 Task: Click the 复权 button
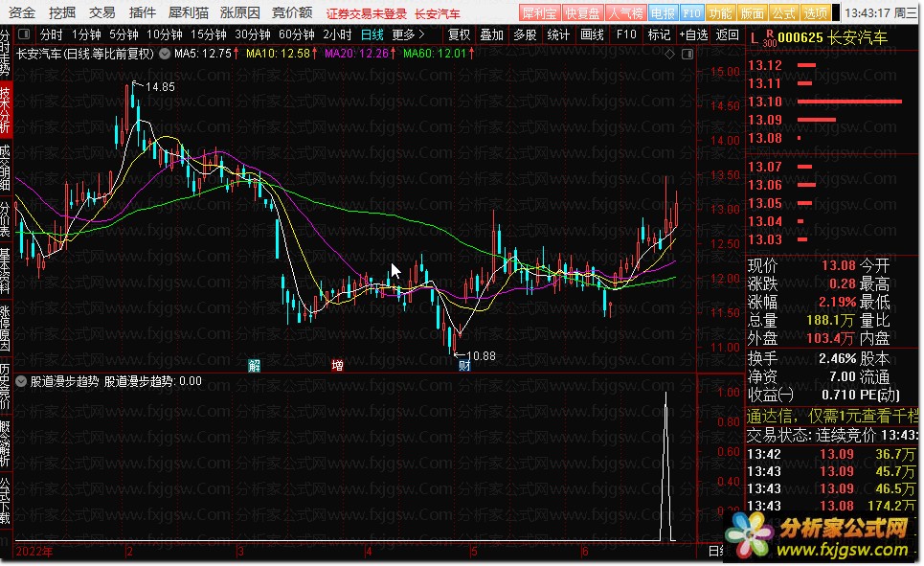point(459,34)
